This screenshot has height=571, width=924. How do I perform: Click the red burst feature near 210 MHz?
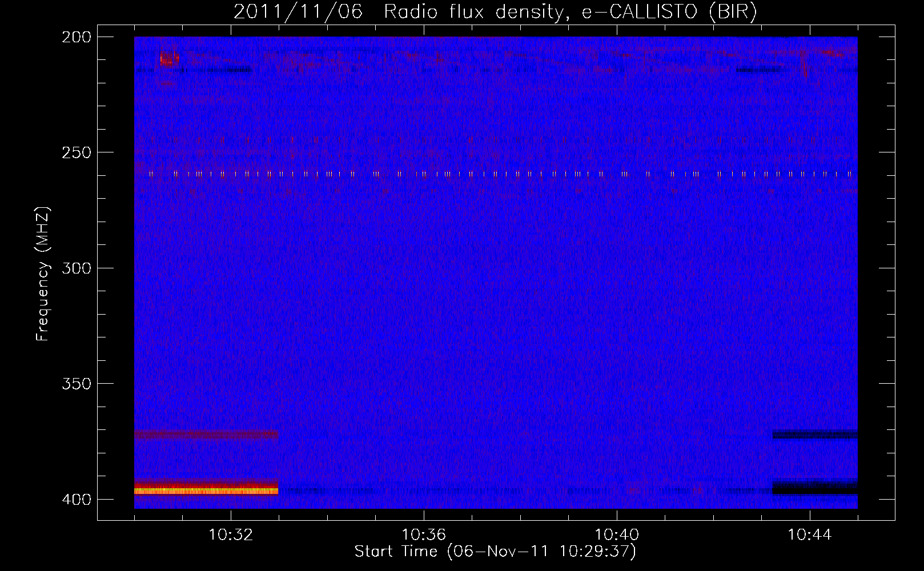tap(169, 58)
